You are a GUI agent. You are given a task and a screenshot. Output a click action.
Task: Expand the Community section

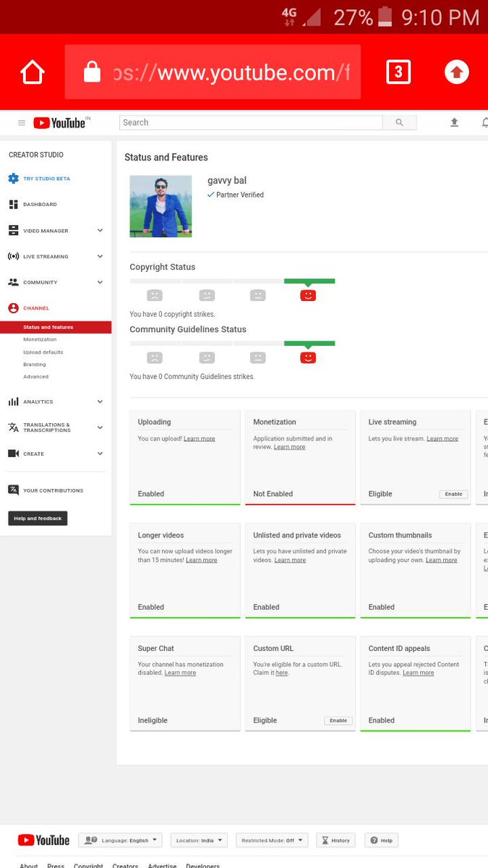coord(100,282)
